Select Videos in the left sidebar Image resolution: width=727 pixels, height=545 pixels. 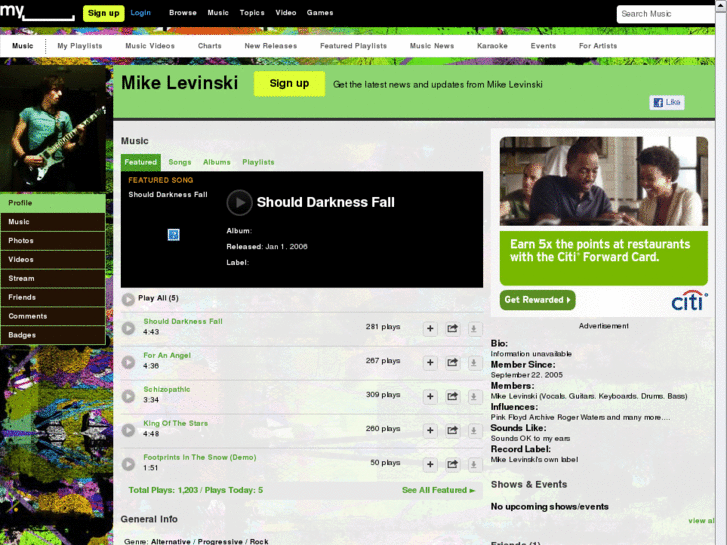click(x=53, y=260)
